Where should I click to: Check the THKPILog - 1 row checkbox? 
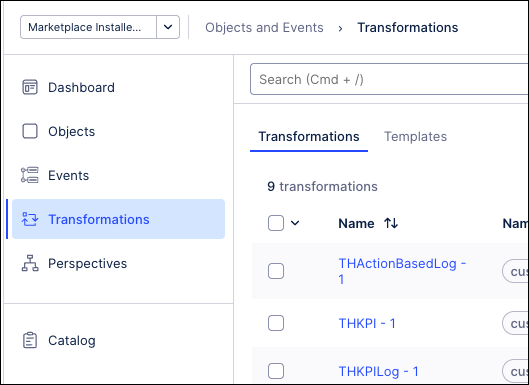click(x=276, y=371)
